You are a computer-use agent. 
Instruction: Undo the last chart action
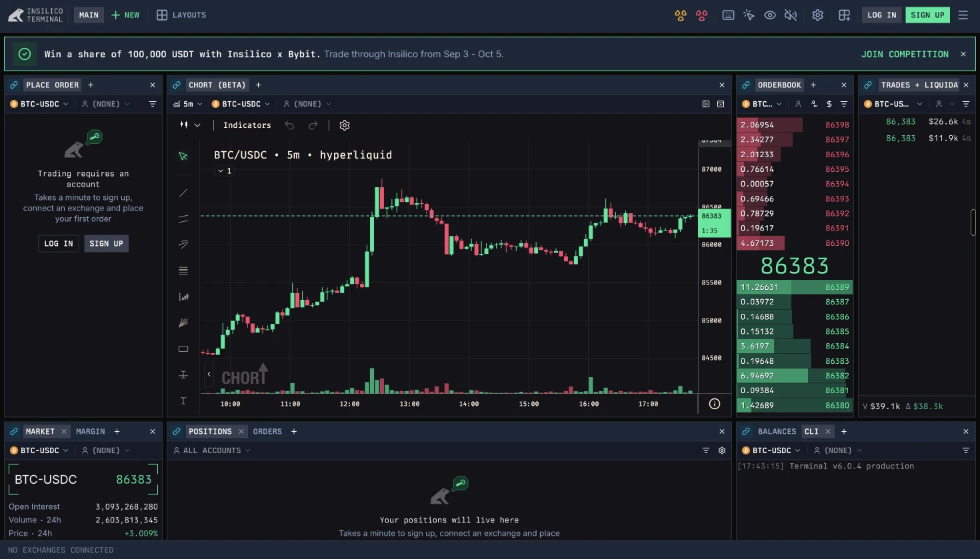[289, 125]
